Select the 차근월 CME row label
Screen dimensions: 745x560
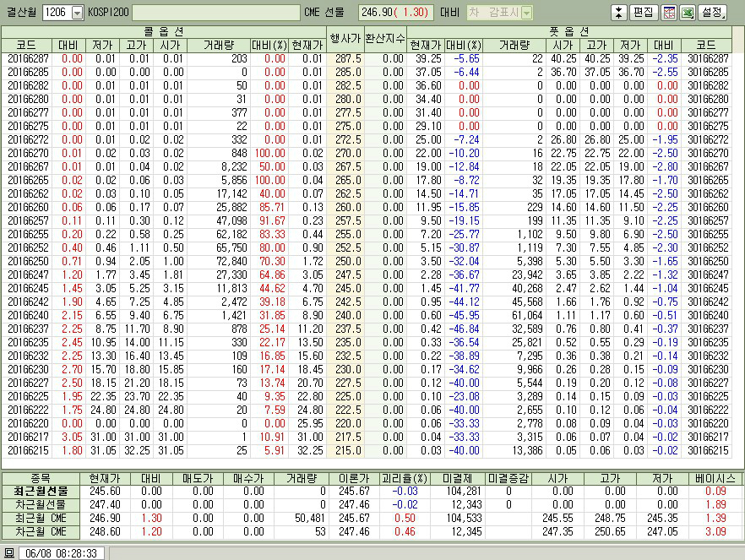(41, 532)
